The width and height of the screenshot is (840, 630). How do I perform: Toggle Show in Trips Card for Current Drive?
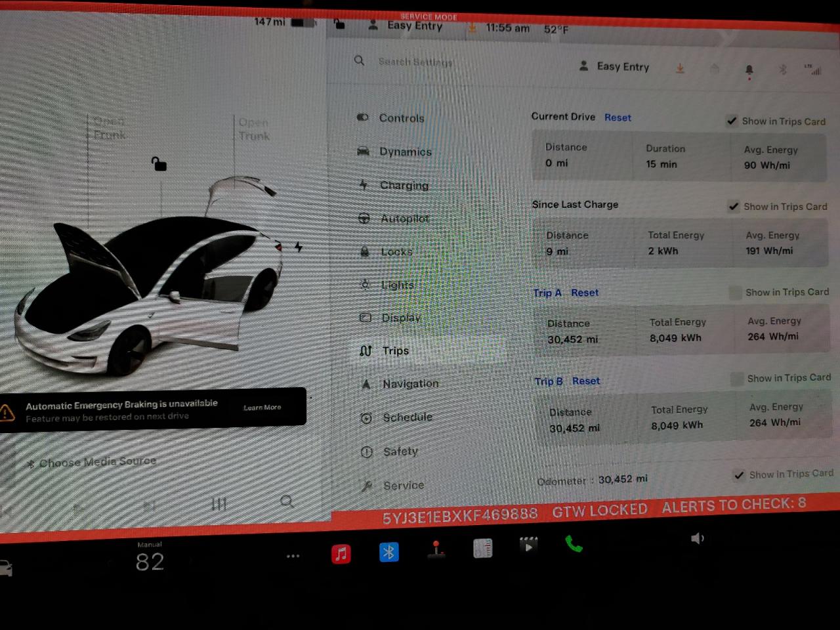click(732, 121)
